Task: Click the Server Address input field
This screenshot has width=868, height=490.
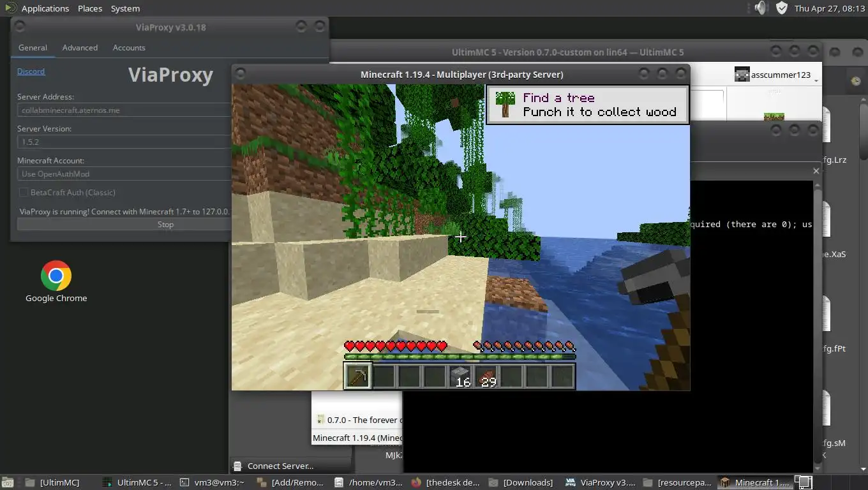Action: point(124,110)
